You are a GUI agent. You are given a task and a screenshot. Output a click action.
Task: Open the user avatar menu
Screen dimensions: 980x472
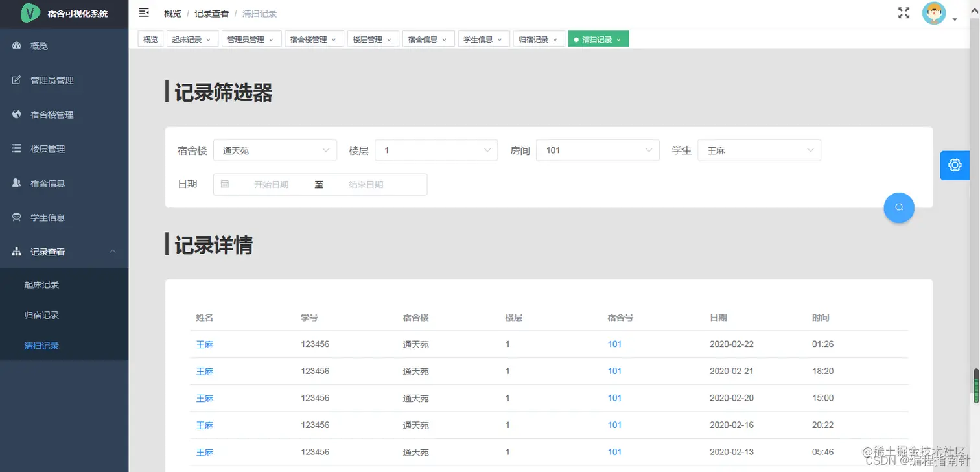(934, 14)
